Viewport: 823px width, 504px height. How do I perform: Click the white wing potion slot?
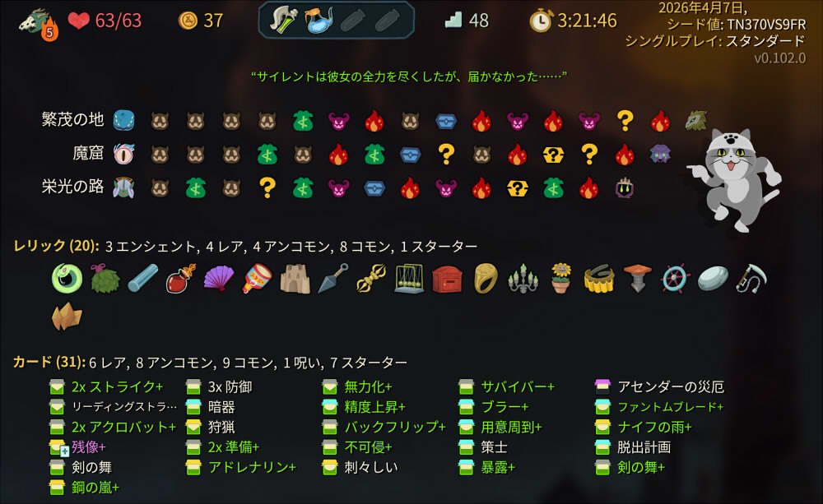283,20
